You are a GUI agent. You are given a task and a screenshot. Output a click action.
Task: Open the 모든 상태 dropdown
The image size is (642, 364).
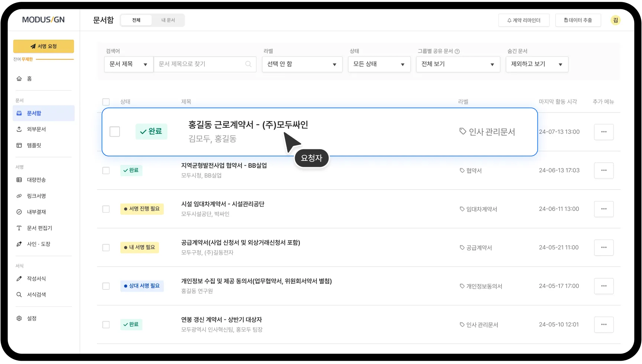point(379,64)
